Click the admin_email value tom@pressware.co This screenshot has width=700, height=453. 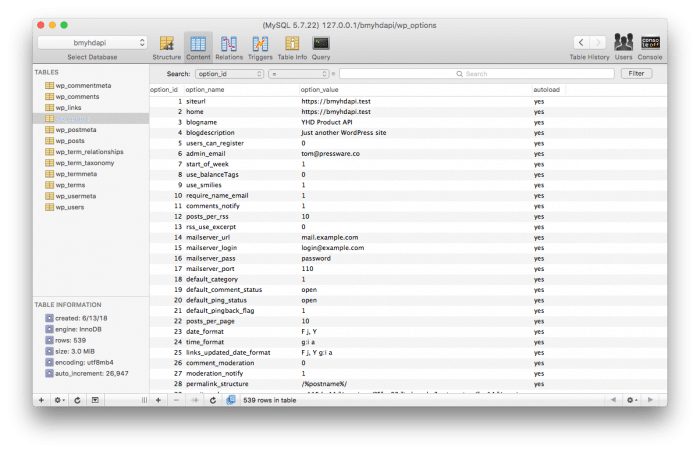point(330,154)
